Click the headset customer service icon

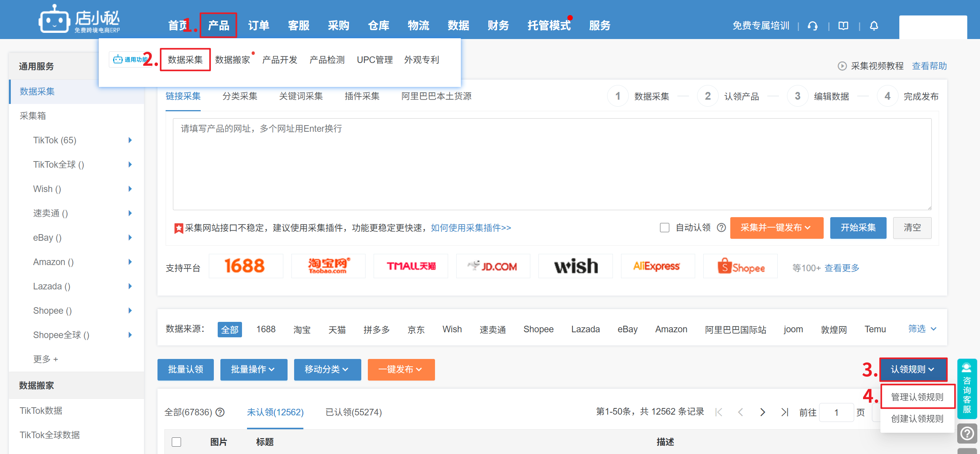coord(812,26)
